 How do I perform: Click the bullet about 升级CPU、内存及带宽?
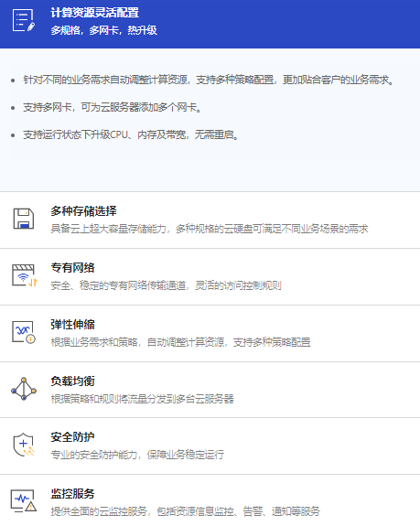coord(131,134)
